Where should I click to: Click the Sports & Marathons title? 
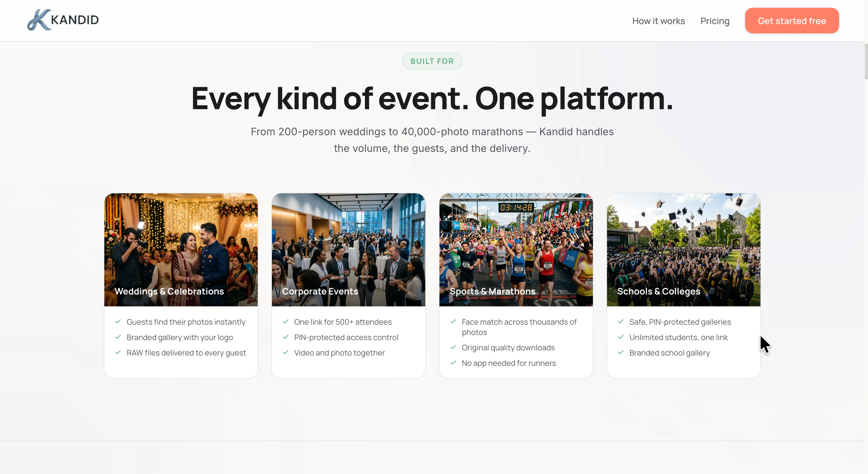point(492,291)
